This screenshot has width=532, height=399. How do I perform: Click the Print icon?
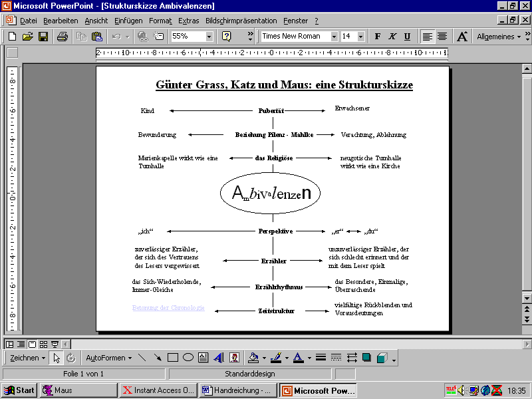(x=62, y=37)
